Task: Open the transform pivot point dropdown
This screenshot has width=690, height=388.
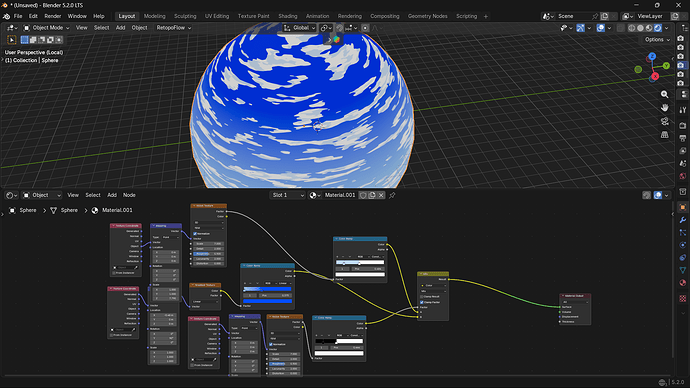Action: [326, 28]
